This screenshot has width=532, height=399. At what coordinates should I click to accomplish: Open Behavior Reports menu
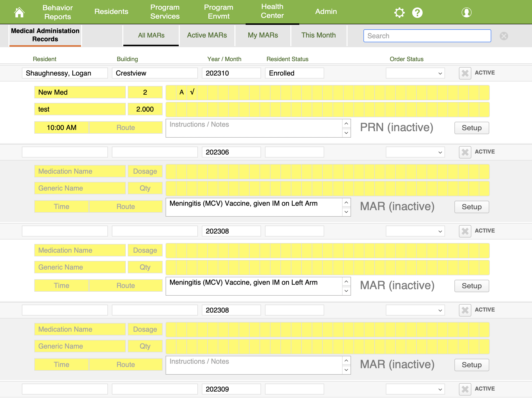pyautogui.click(x=58, y=12)
